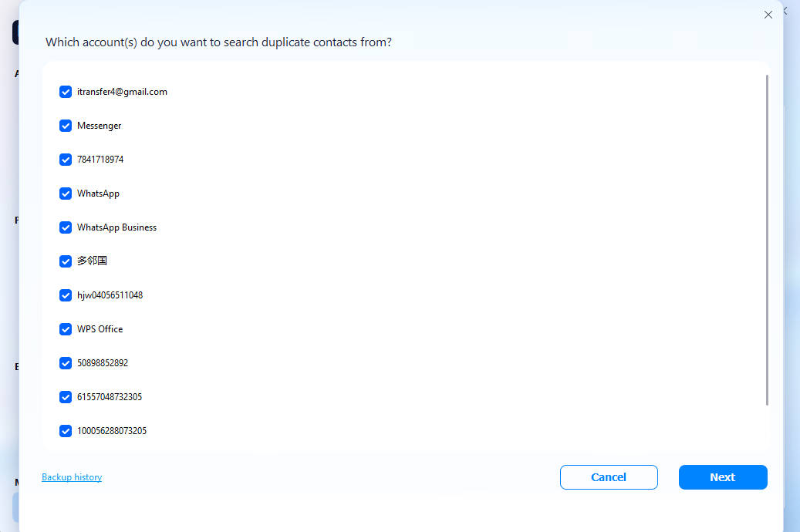Click the hjw04056511048 label text
This screenshot has height=532, width=800.
click(x=110, y=295)
